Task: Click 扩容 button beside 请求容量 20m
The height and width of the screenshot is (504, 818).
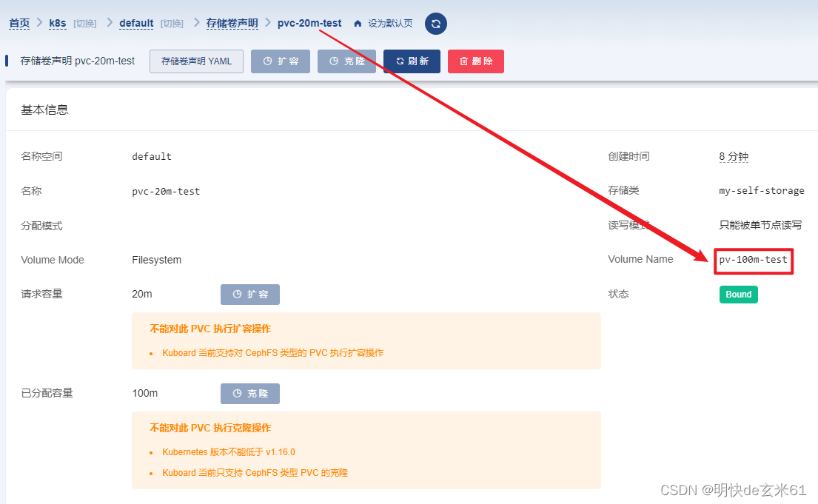Action: [x=250, y=295]
